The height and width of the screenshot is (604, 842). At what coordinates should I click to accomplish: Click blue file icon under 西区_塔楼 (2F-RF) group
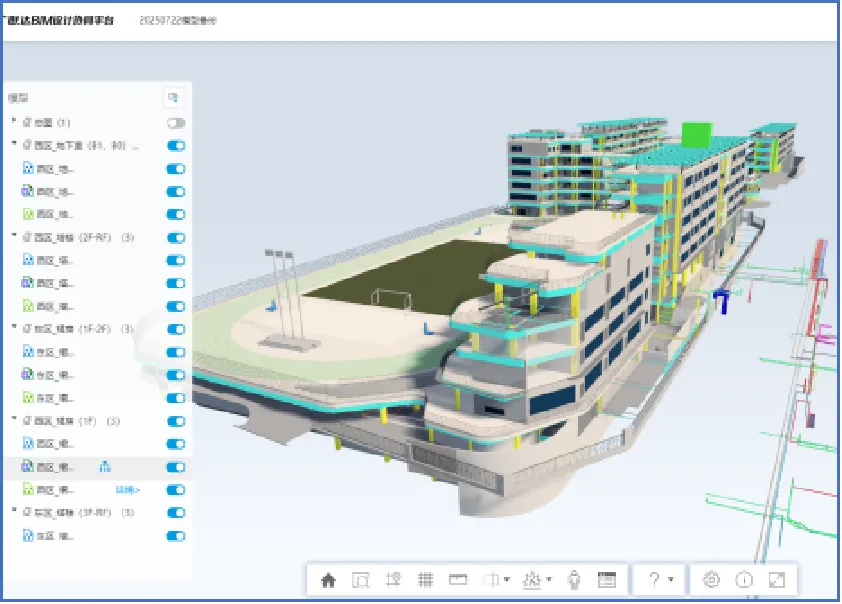point(28,260)
